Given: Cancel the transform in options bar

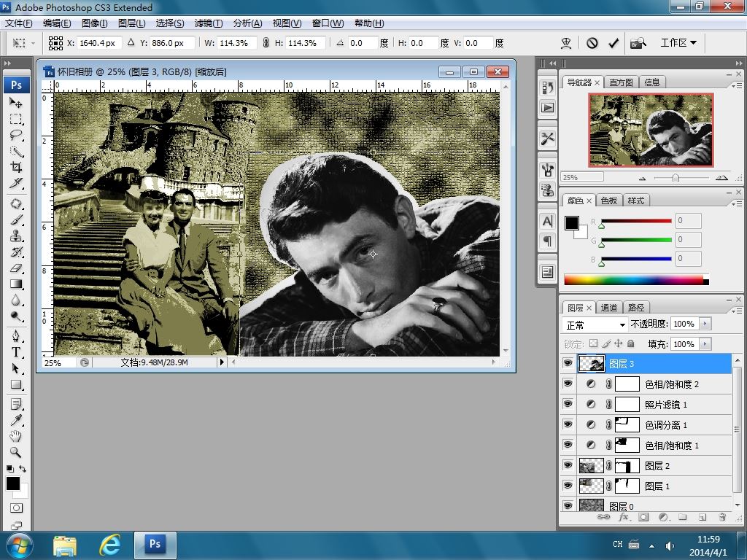Looking at the screenshot, I should (592, 43).
